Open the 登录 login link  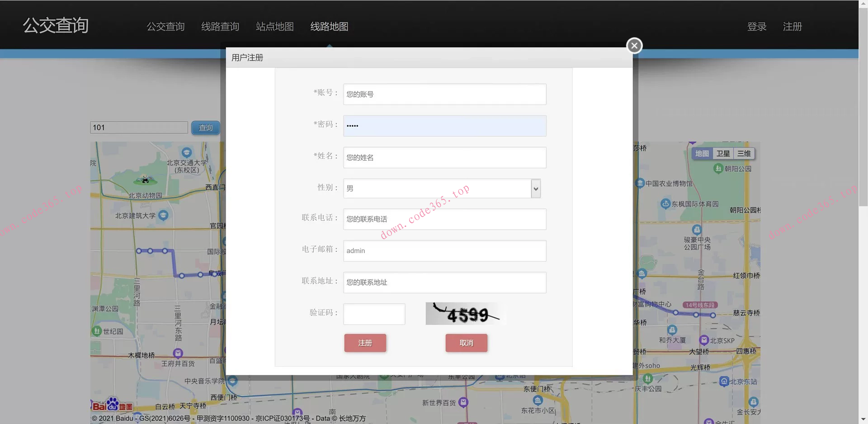coord(756,27)
